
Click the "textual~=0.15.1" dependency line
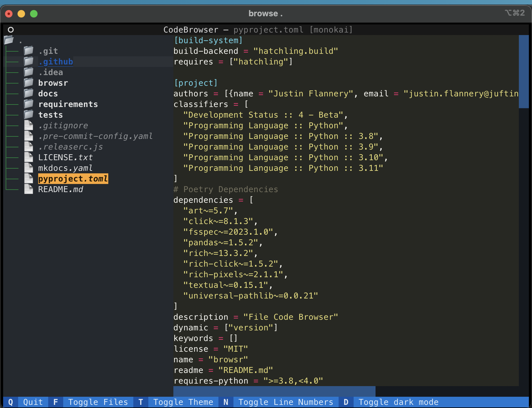[x=228, y=285]
